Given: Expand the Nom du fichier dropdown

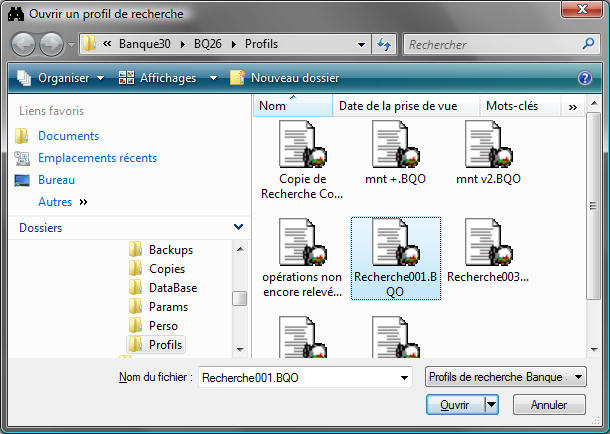Looking at the screenshot, I should tap(404, 377).
